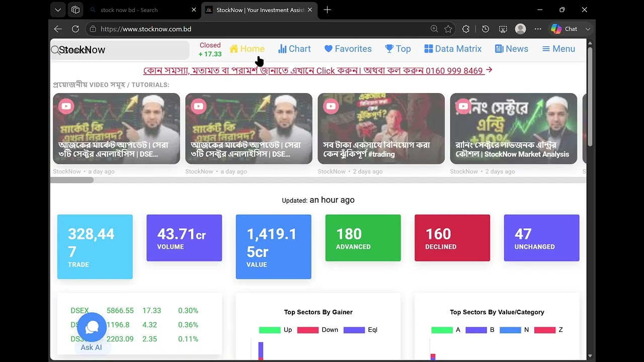The image size is (644, 362).
Task: Open the Top trophy navigation item
Action: click(x=398, y=49)
